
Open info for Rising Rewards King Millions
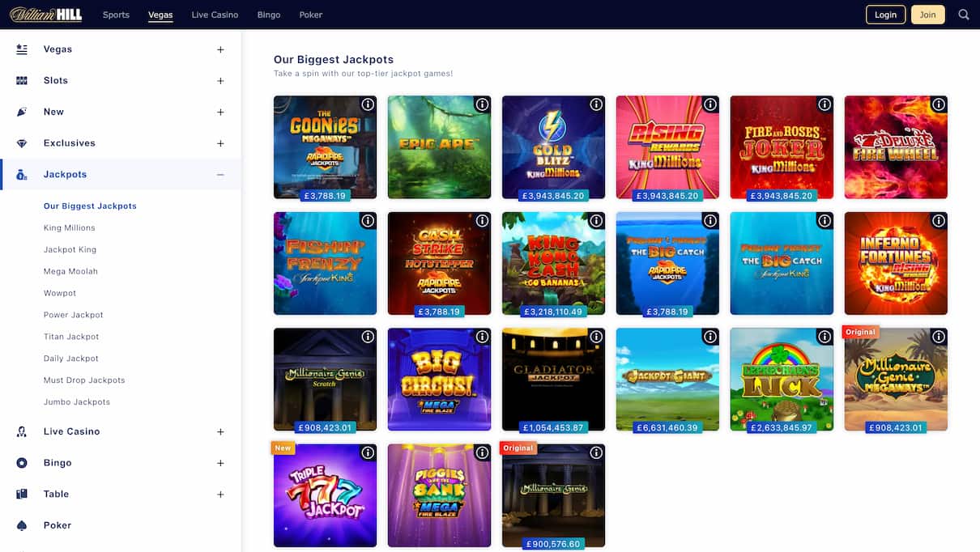point(710,104)
